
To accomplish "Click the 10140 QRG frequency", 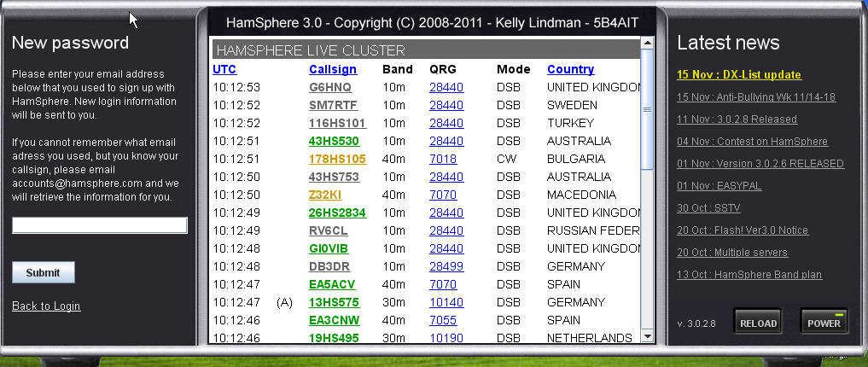I will (446, 302).
